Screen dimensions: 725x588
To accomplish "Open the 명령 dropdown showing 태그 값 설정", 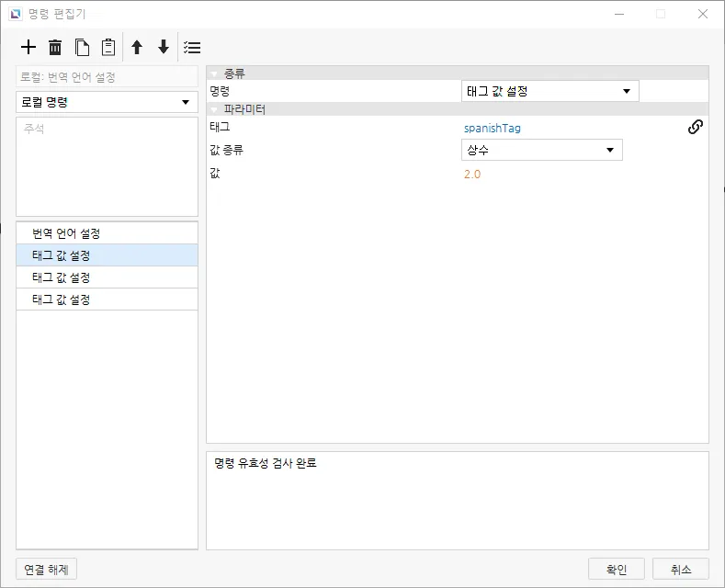I will click(x=549, y=91).
